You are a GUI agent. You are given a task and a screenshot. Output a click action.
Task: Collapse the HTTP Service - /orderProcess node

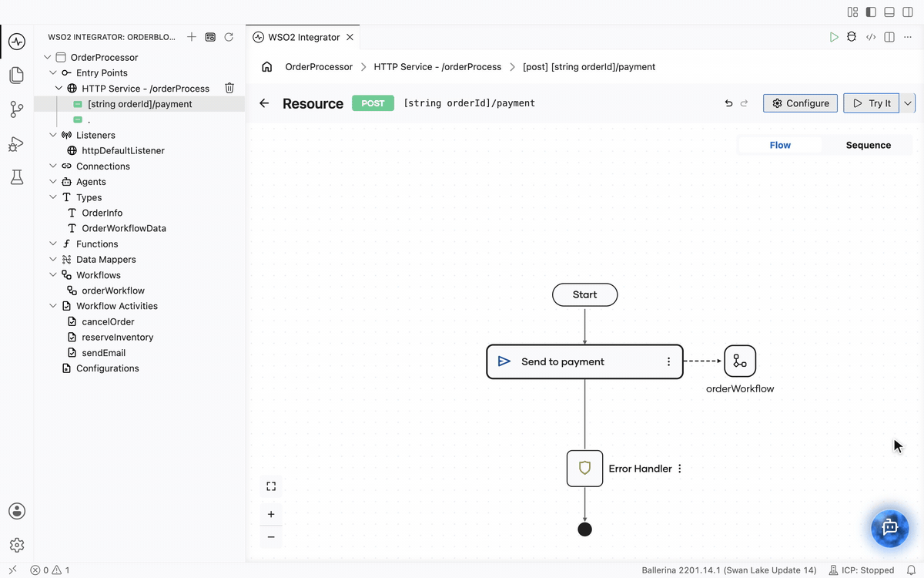click(59, 89)
